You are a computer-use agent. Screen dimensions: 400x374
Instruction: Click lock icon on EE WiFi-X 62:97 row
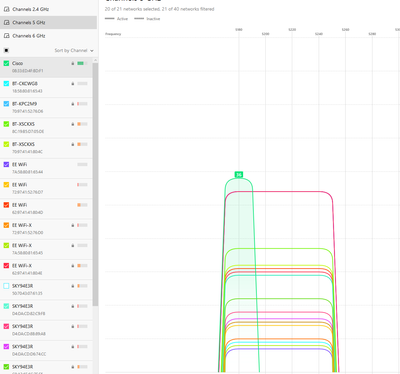[73, 266]
